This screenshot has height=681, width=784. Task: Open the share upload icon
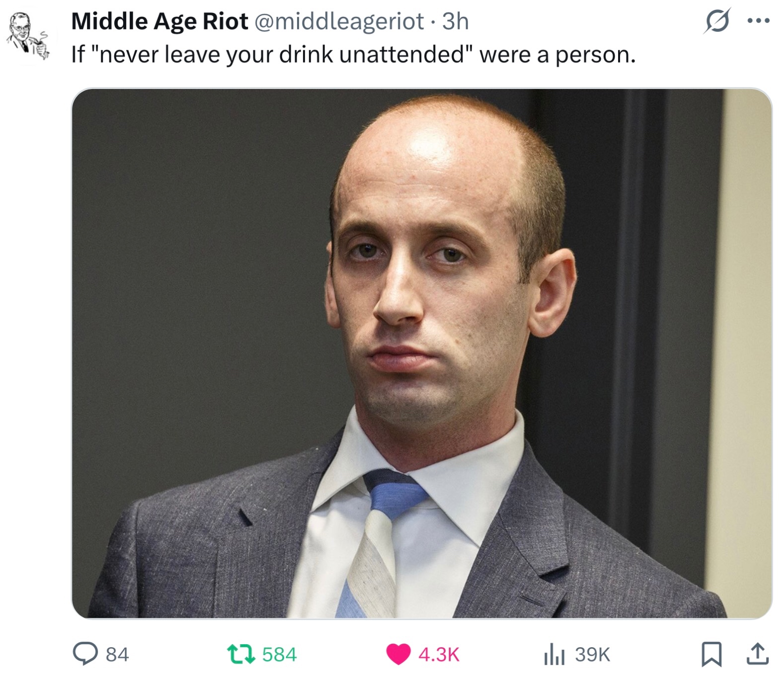click(x=758, y=654)
